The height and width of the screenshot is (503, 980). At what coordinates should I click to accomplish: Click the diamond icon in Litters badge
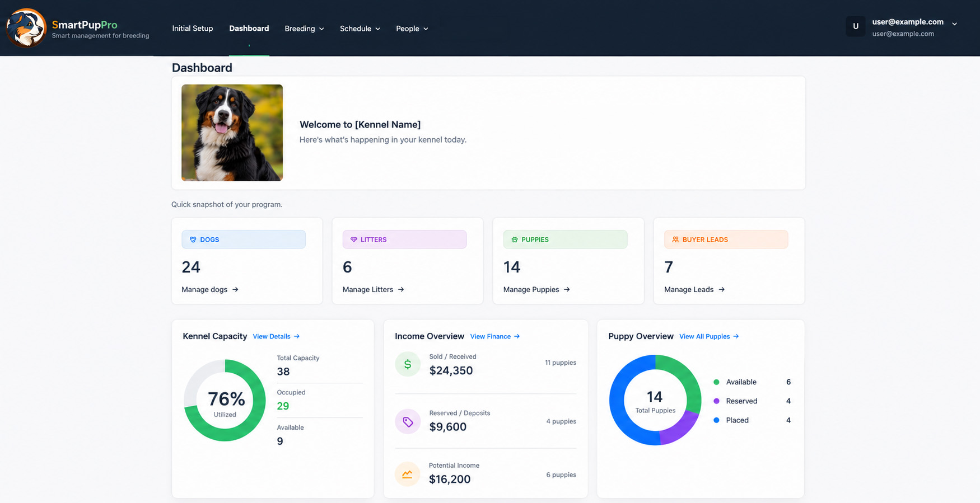[354, 239]
